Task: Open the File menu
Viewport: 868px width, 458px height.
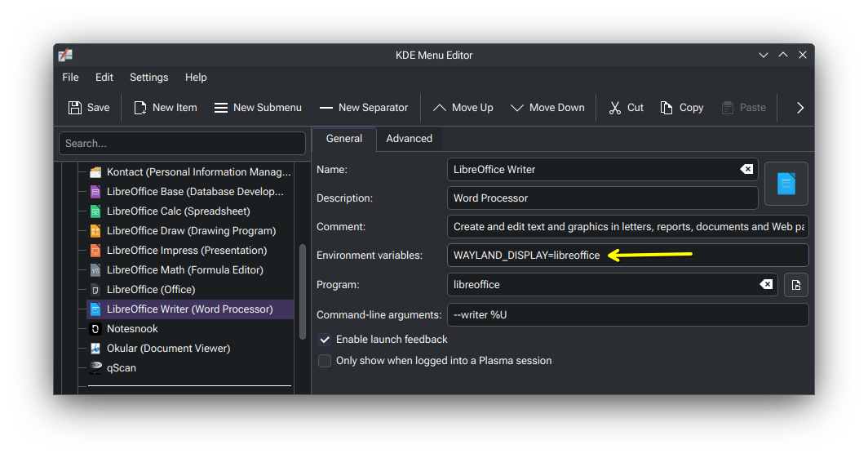Action: point(70,78)
